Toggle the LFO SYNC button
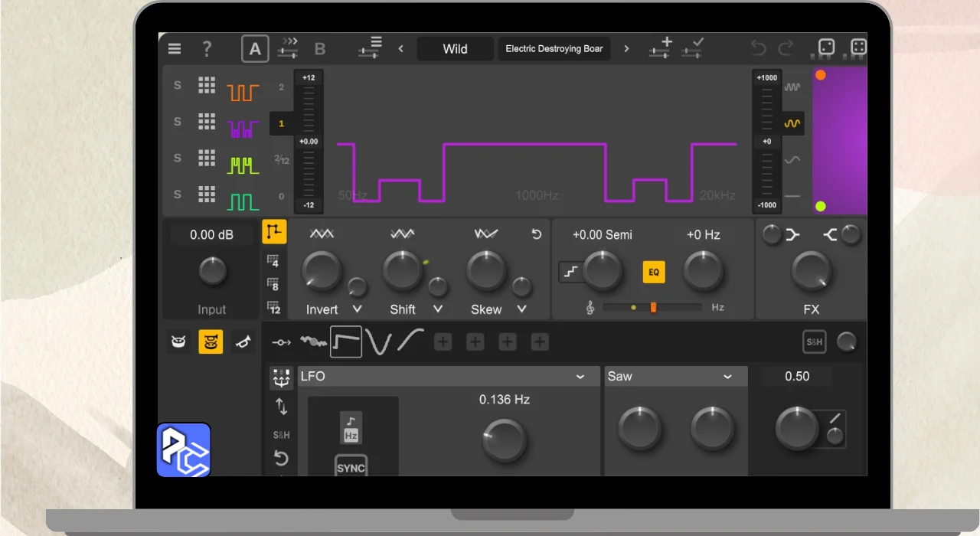Viewport: 980px width, 536px height. [351, 467]
